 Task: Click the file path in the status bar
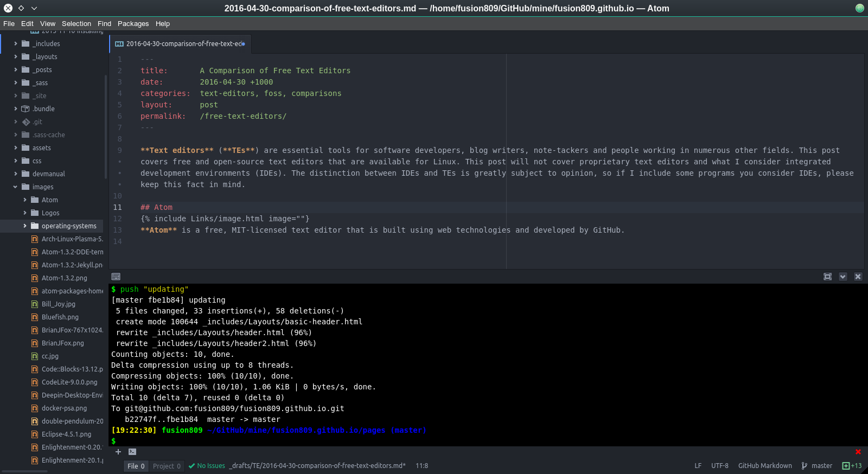pos(317,465)
